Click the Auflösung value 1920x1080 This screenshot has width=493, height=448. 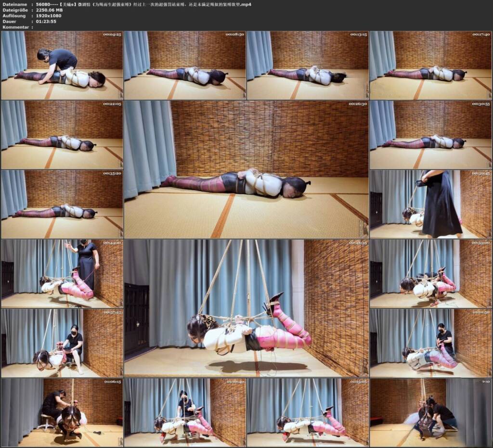click(49, 16)
